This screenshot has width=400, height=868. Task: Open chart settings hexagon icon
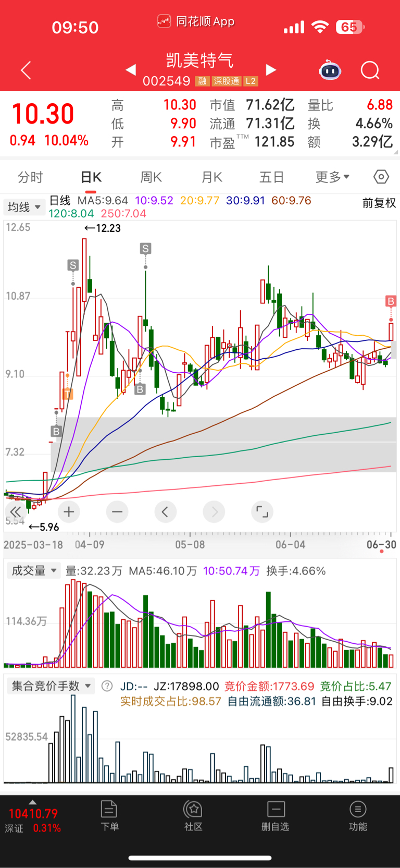pos(381,177)
